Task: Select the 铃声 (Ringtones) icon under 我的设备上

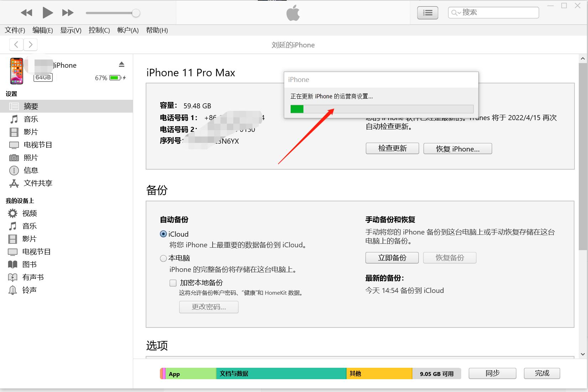Action: click(13, 290)
